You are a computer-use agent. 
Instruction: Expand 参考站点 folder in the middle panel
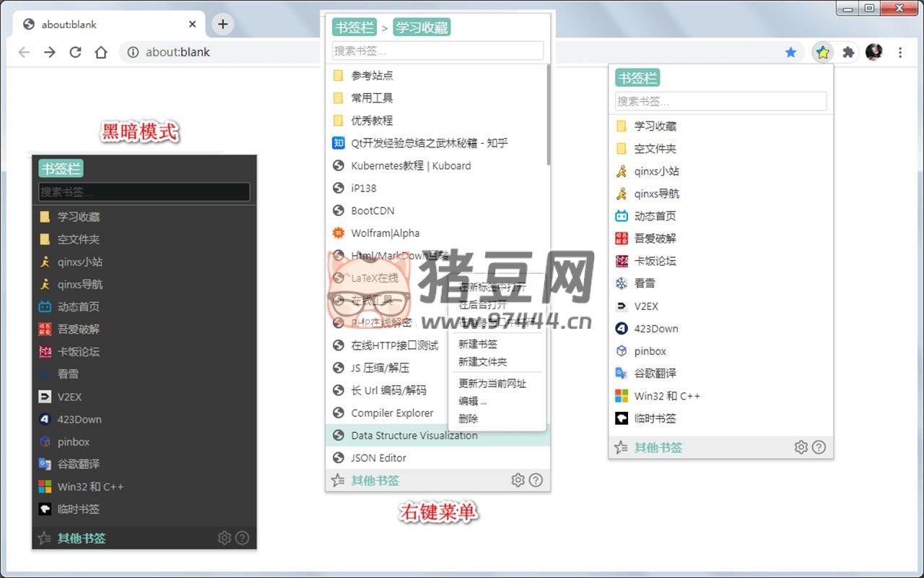[x=372, y=75]
